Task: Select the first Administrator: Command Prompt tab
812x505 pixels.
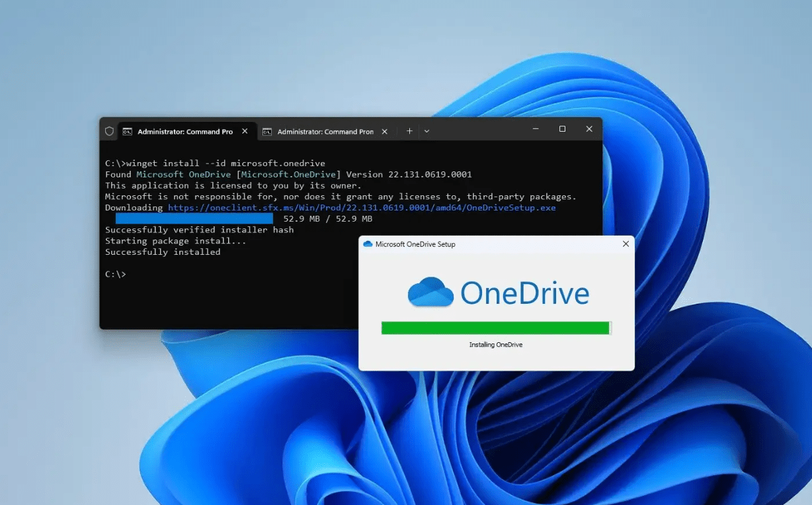Action: point(186,131)
